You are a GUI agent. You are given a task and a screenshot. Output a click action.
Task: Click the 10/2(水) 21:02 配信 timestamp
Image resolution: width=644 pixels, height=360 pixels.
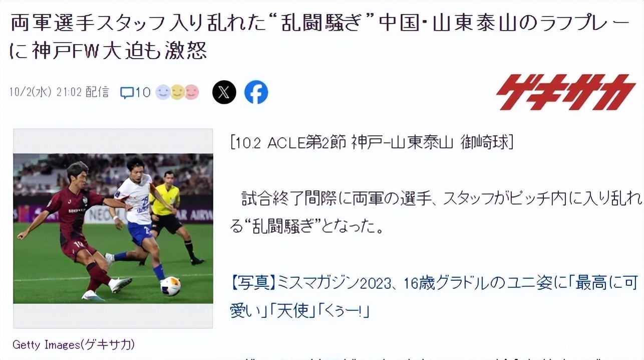coord(59,92)
